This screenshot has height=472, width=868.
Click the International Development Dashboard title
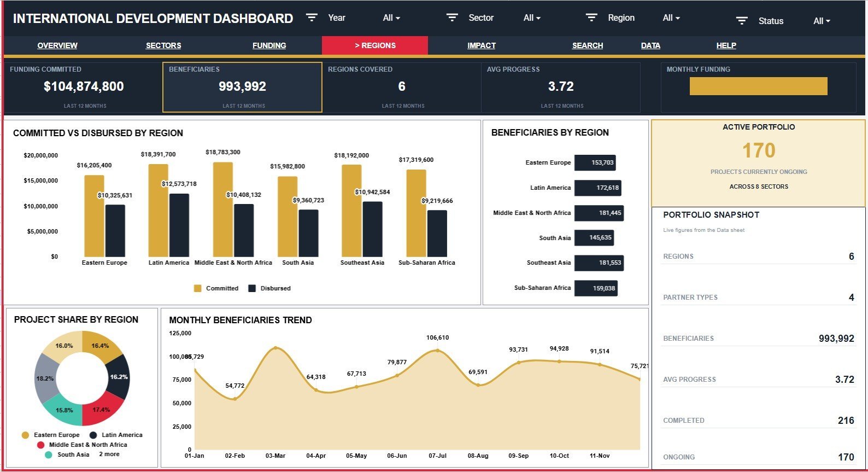[153, 19]
